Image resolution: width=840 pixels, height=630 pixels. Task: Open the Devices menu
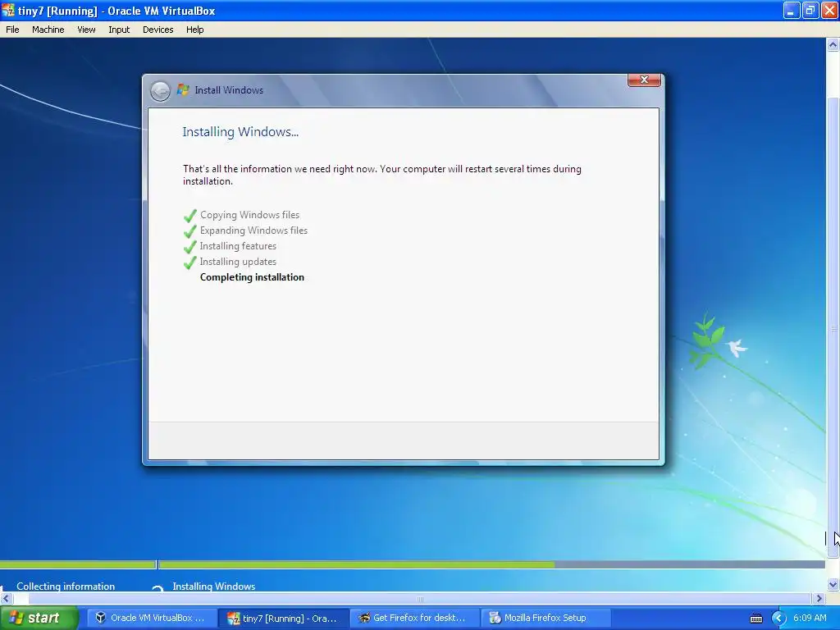(158, 30)
